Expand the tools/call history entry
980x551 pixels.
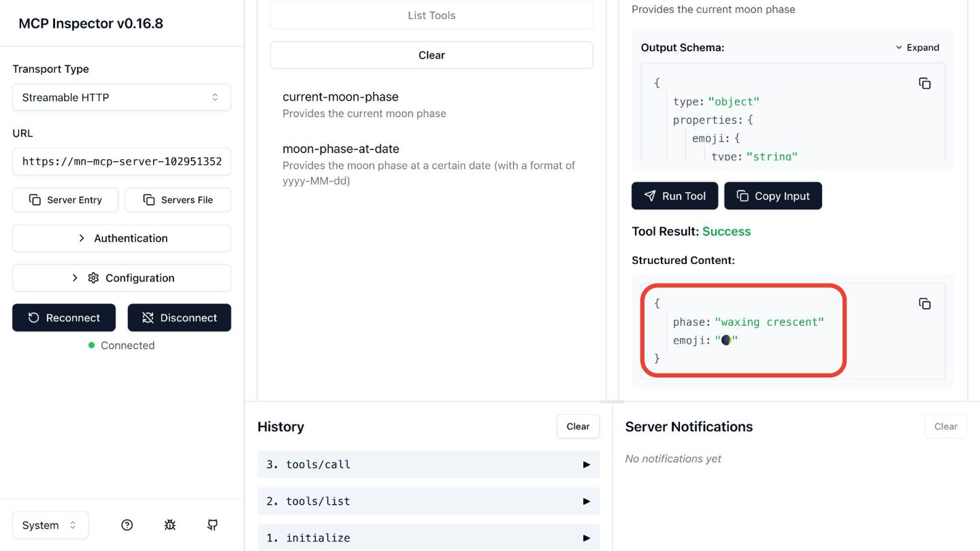tap(429, 465)
